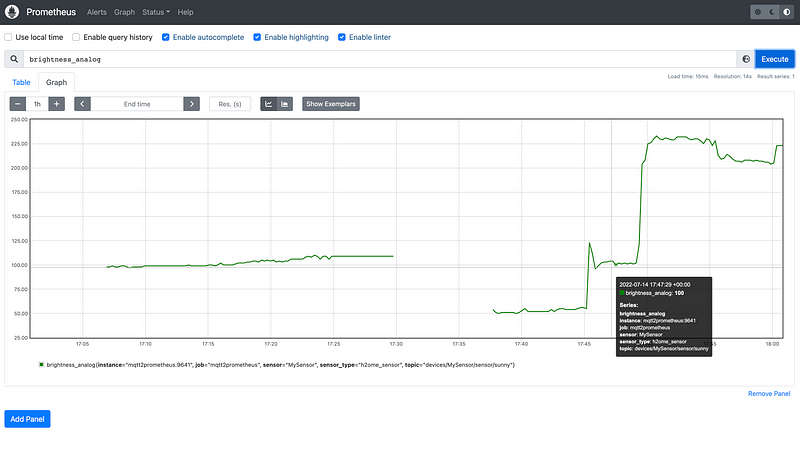Enable the Use local time checkbox
Viewport: 800px width, 449px height.
pyautogui.click(x=9, y=37)
